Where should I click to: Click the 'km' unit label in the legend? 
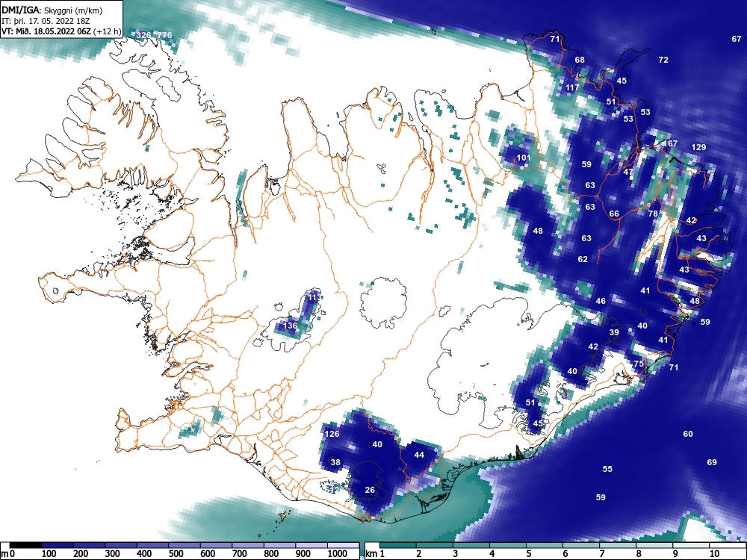[372, 554]
